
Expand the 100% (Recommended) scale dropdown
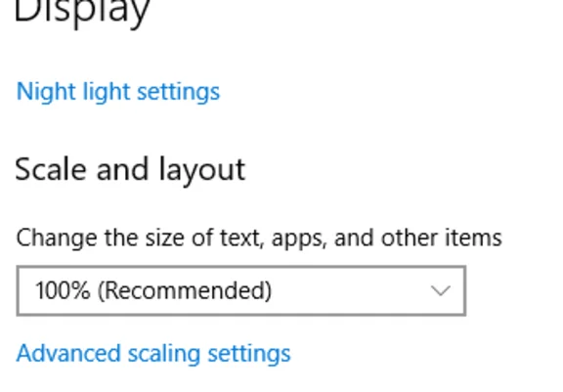(241, 290)
